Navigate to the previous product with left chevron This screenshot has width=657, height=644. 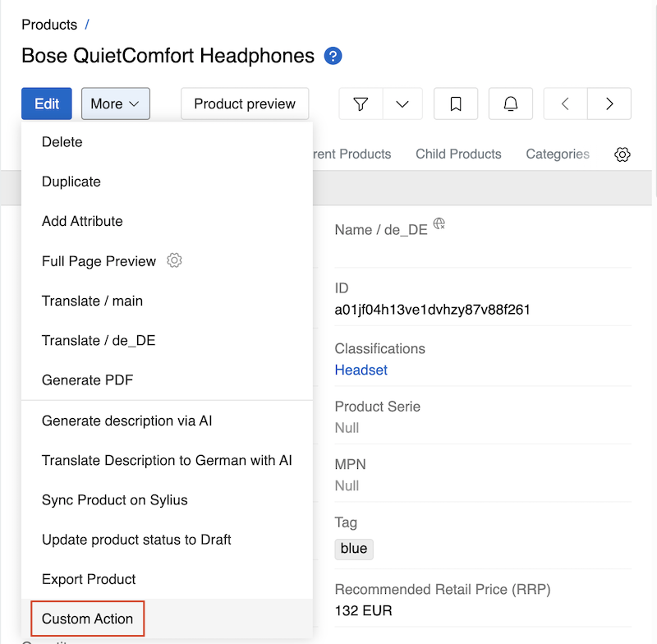(564, 103)
